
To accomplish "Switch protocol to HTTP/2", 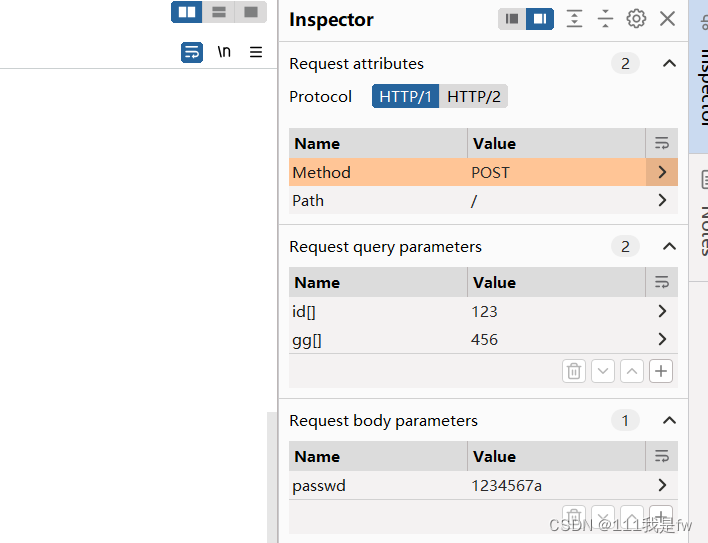I will 474,96.
